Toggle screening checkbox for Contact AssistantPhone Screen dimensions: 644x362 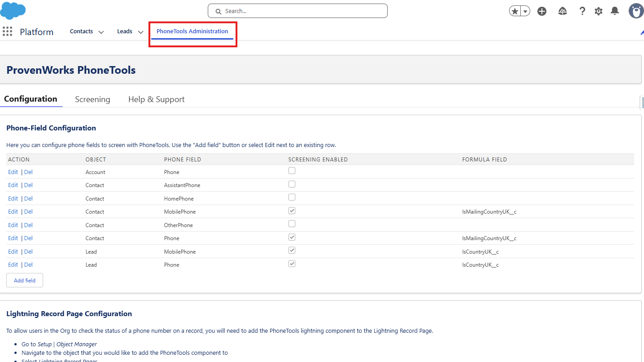click(x=292, y=184)
